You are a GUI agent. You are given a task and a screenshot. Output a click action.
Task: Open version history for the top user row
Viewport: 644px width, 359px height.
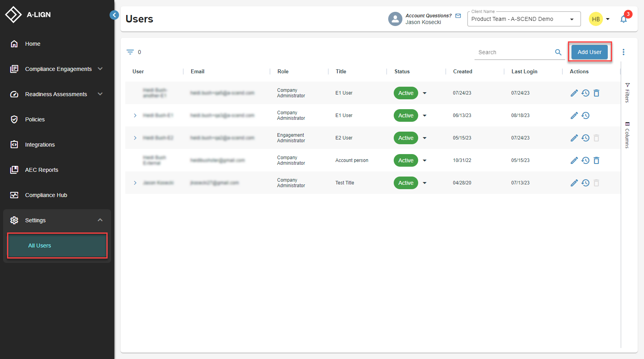pyautogui.click(x=585, y=93)
